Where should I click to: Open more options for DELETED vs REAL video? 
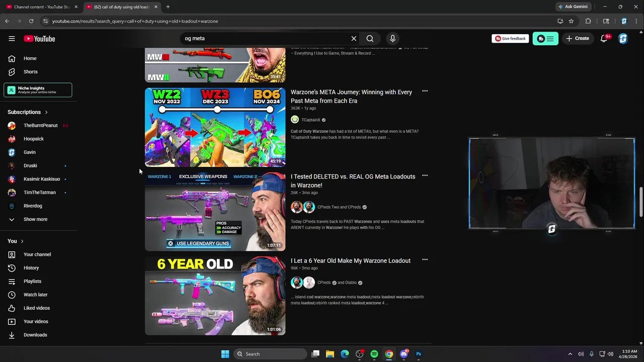pos(425,175)
